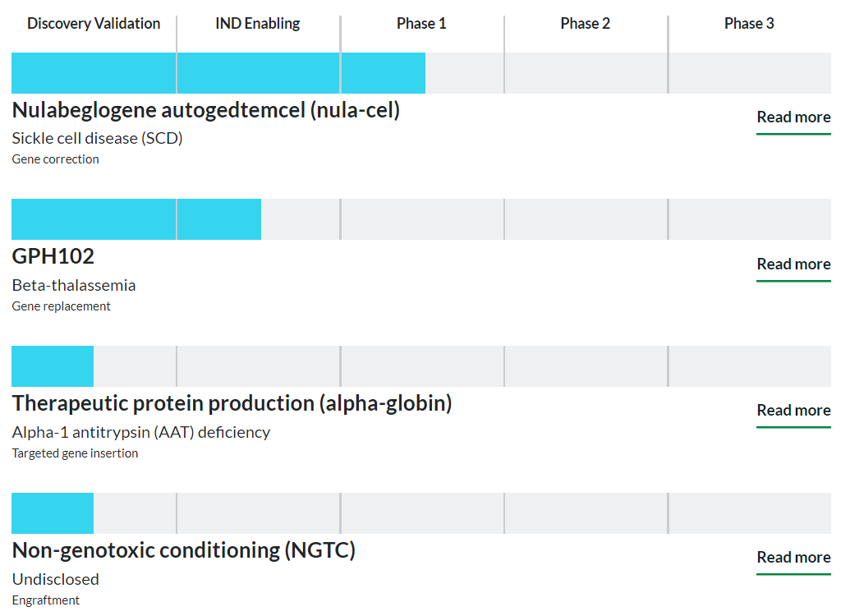The height and width of the screenshot is (616, 841).
Task: Click the Sickle cell disease (SCD) text
Action: 97,138
